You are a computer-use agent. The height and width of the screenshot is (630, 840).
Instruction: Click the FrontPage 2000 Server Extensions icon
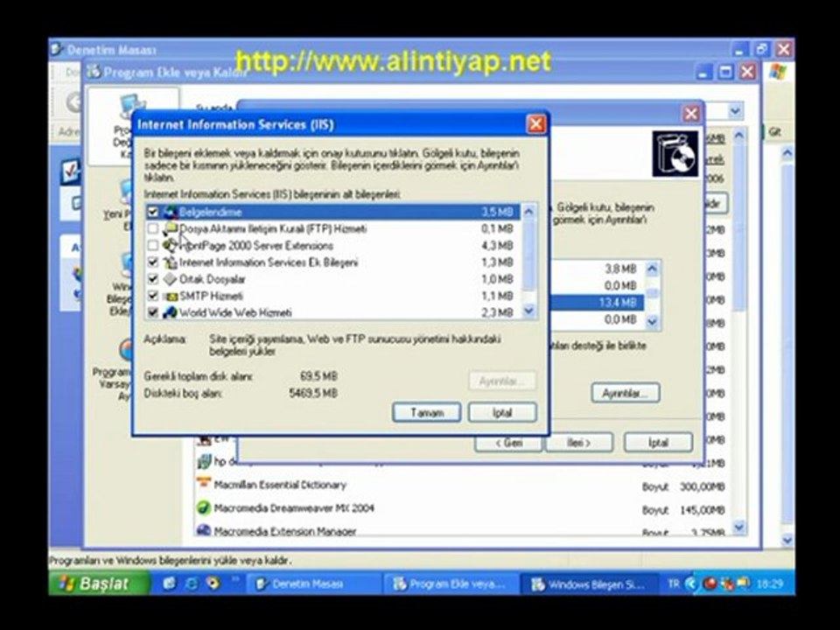pos(171,245)
